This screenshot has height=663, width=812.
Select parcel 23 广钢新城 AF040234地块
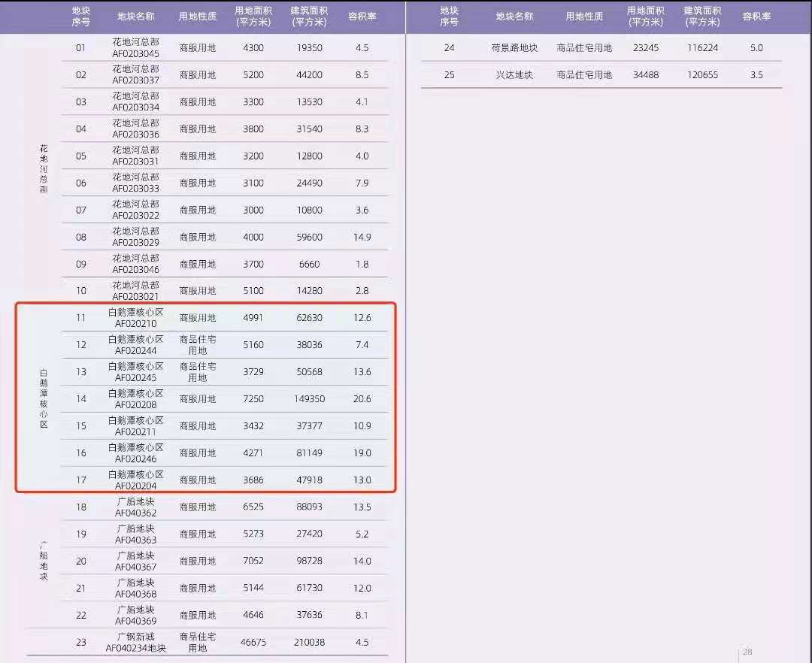click(x=135, y=643)
